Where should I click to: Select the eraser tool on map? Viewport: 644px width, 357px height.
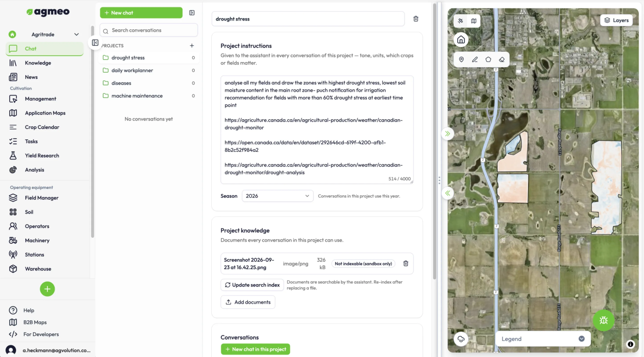point(502,60)
